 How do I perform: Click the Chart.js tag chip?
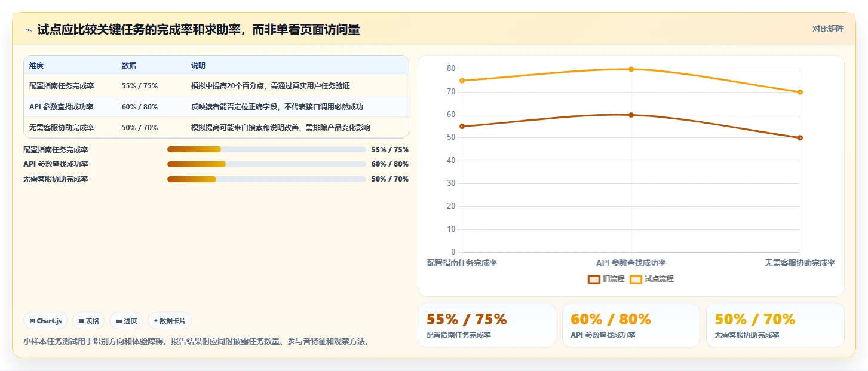pyautogui.click(x=46, y=321)
